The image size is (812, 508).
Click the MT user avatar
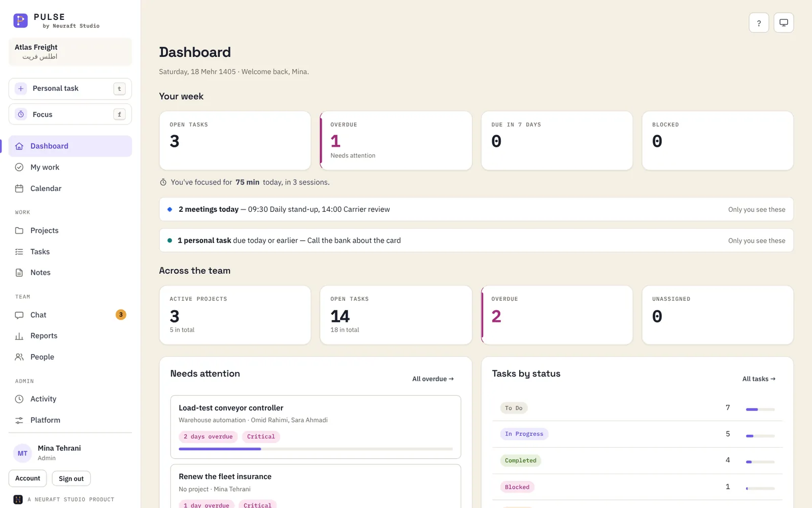(x=22, y=453)
